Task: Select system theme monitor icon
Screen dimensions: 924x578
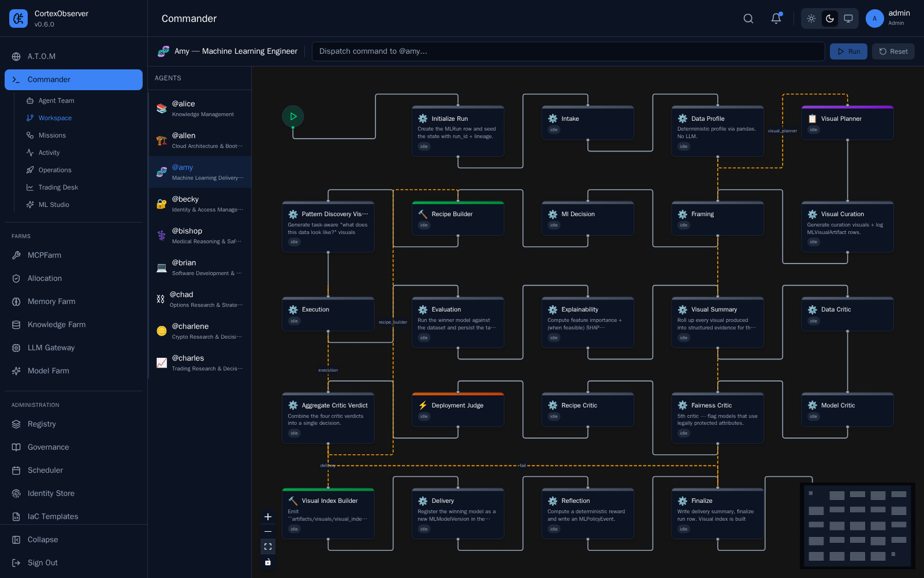Action: point(848,18)
